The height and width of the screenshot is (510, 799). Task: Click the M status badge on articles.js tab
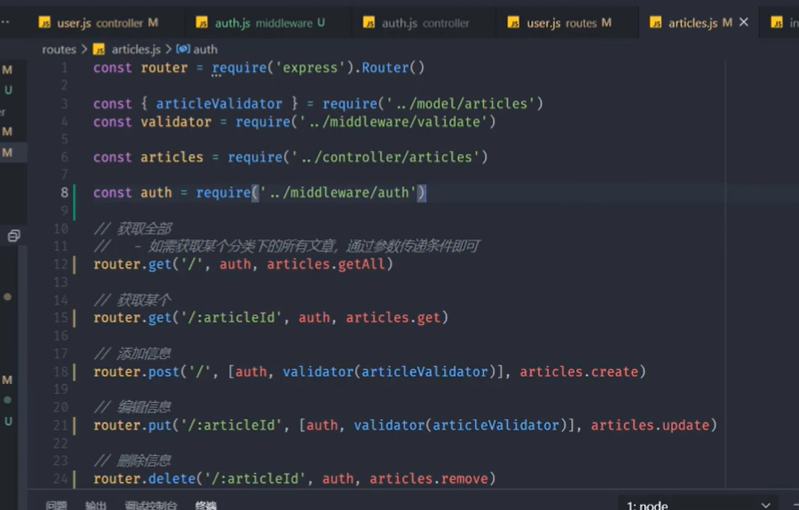click(x=727, y=23)
